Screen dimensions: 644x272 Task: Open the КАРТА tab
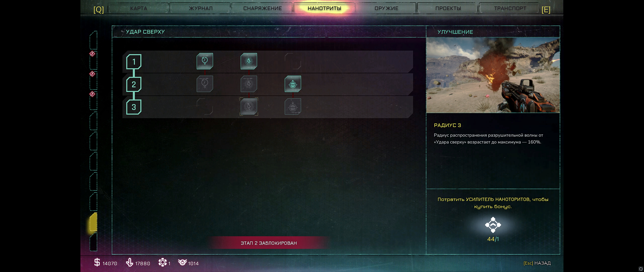click(139, 8)
